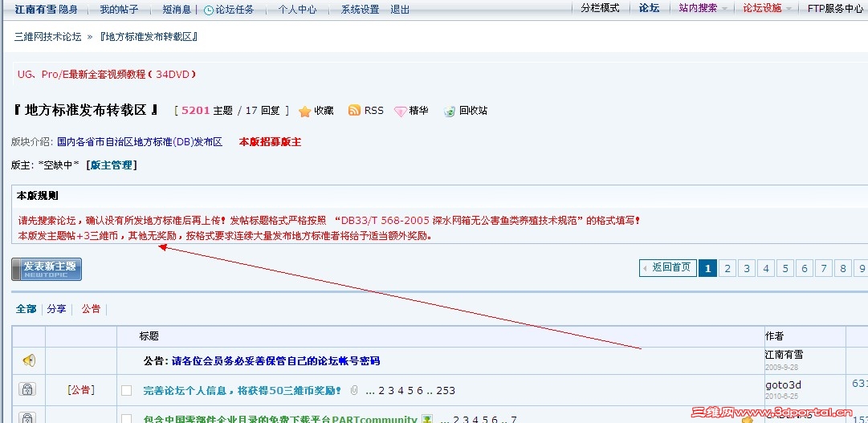Select the 公告 filter tab
The height and width of the screenshot is (423, 868).
point(92,309)
